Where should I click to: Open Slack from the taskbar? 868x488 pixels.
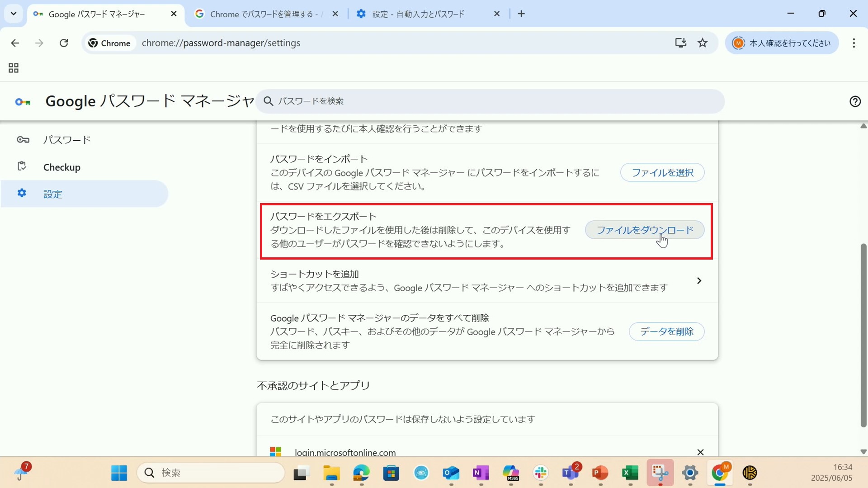coord(541,473)
